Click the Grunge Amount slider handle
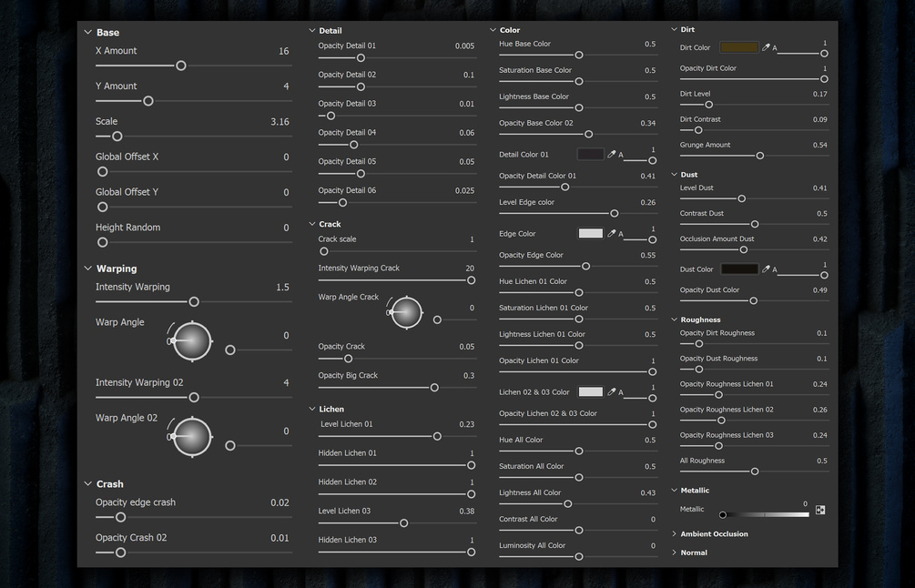The image size is (915, 588). [760, 156]
